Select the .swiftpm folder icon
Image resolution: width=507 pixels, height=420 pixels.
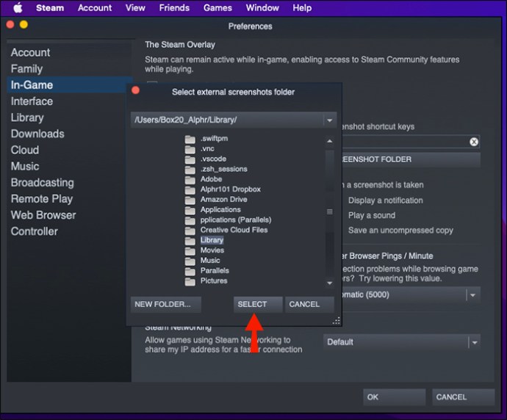pos(190,139)
